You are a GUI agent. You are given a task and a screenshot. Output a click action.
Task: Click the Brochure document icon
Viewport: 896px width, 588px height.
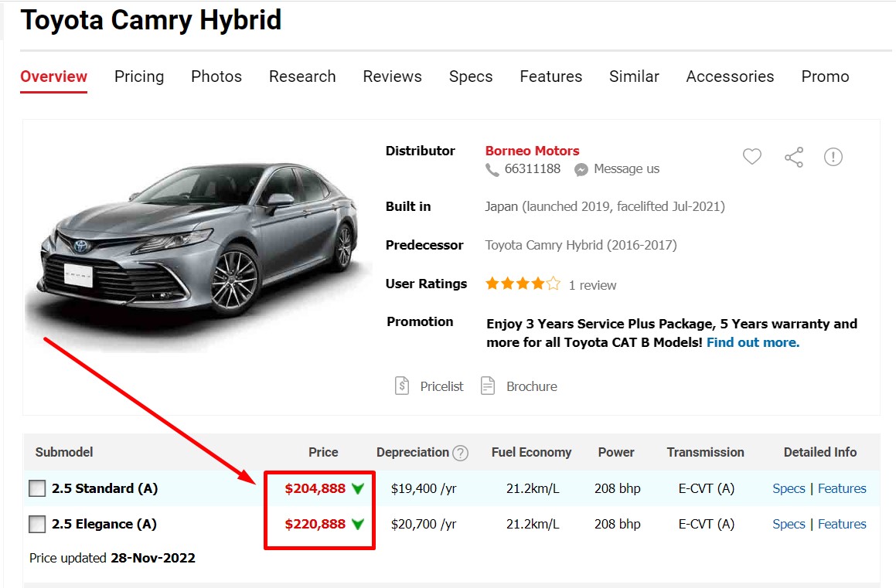(x=488, y=386)
